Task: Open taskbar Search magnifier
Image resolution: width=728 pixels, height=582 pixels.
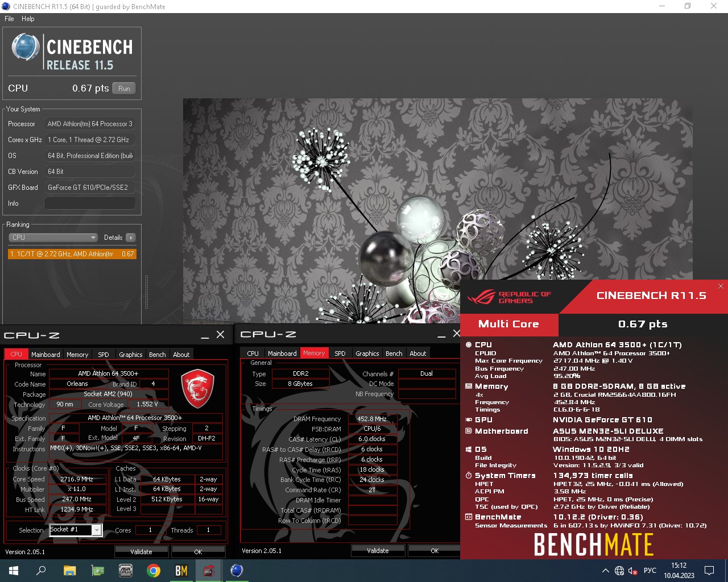Action: 41,571
